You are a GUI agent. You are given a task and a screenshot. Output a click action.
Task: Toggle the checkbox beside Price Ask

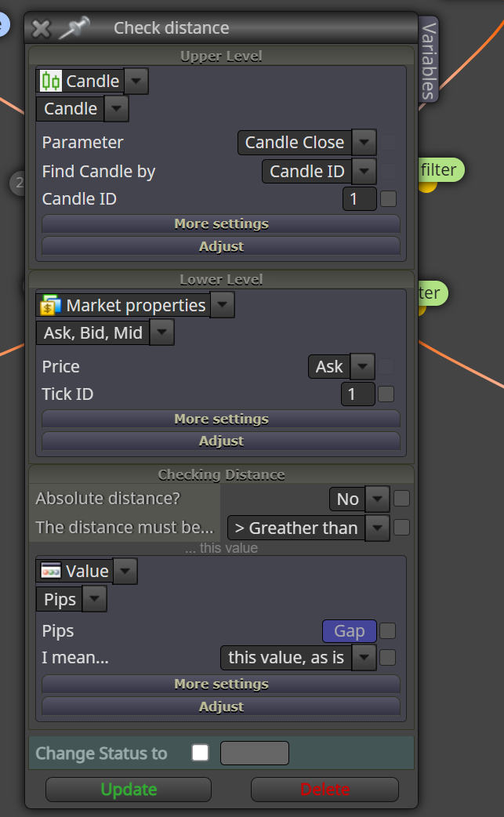pos(386,366)
